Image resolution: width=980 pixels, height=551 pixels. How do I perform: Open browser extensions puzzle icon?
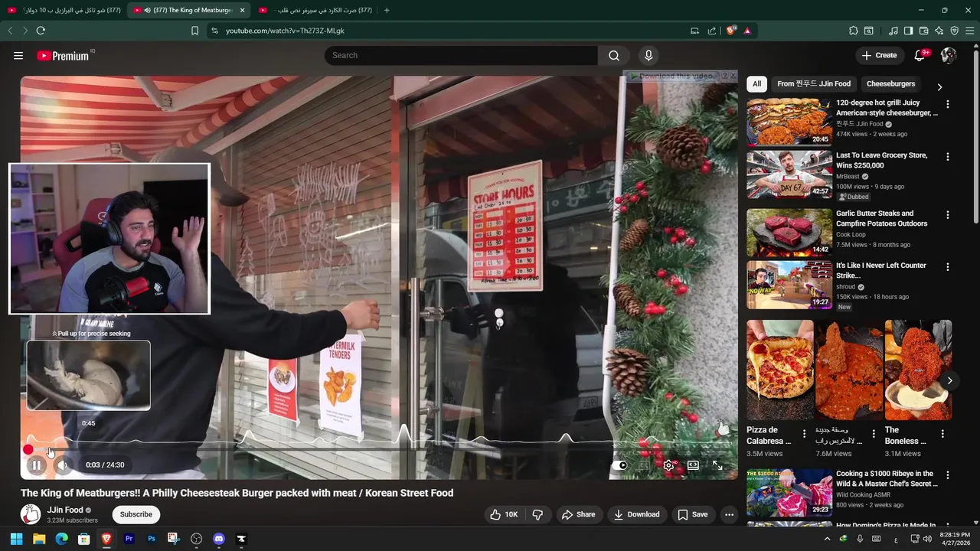(853, 31)
